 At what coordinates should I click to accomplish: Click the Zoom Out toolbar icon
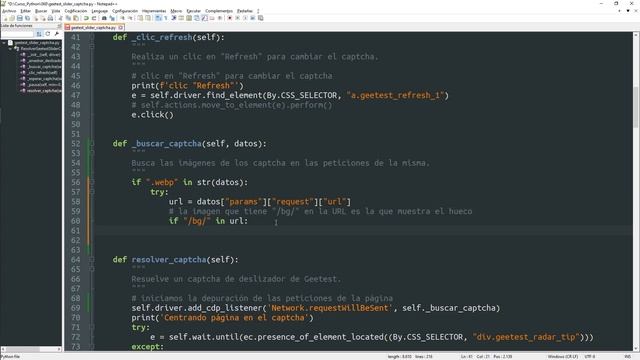point(130,18)
